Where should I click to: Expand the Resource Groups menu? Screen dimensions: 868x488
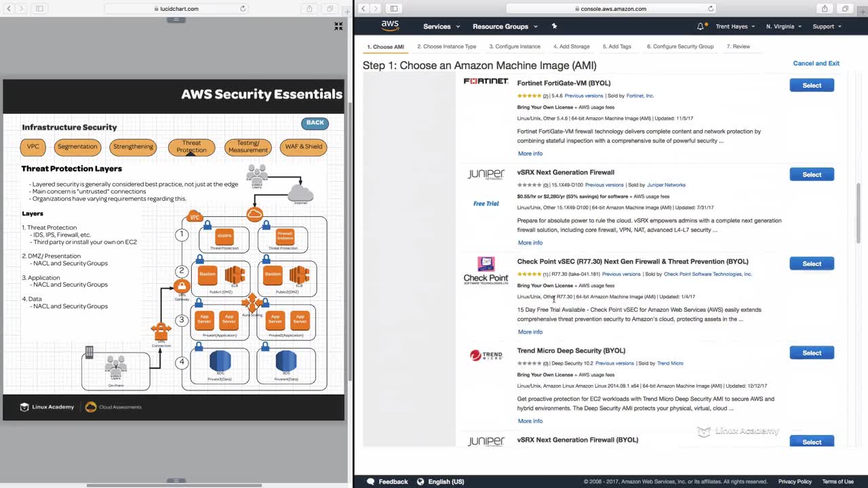[x=505, y=26]
